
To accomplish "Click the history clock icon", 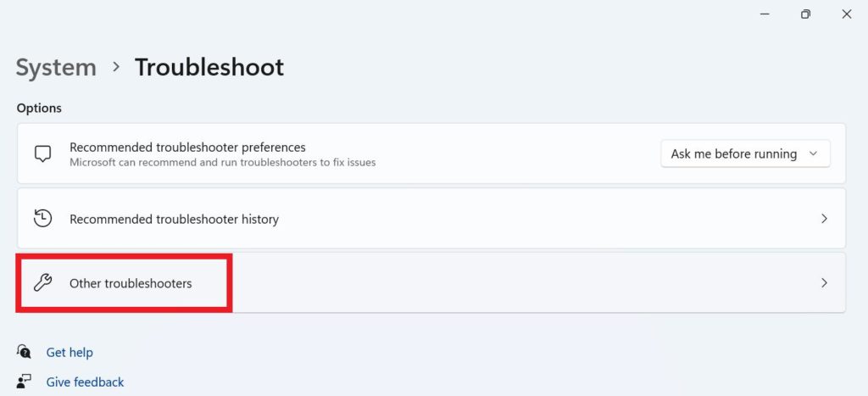I will tap(42, 219).
